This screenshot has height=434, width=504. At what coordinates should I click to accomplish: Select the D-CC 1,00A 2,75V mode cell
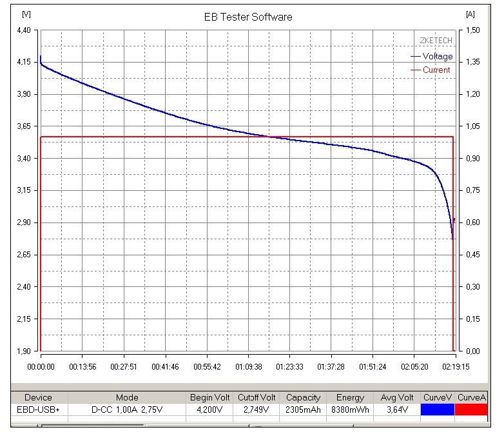(127, 409)
